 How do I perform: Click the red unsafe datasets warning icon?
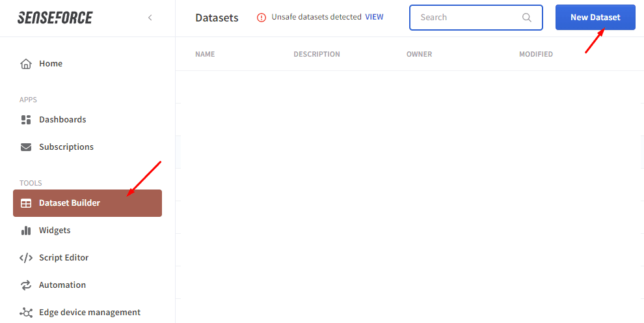[x=262, y=18]
